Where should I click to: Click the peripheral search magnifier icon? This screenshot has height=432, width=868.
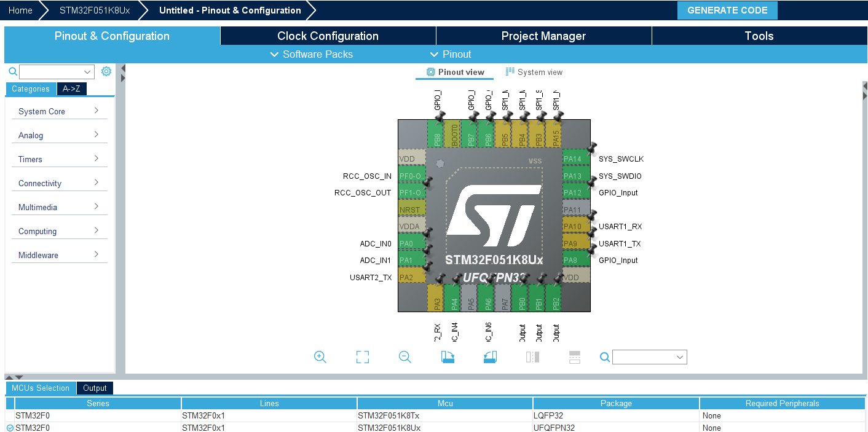[13, 72]
